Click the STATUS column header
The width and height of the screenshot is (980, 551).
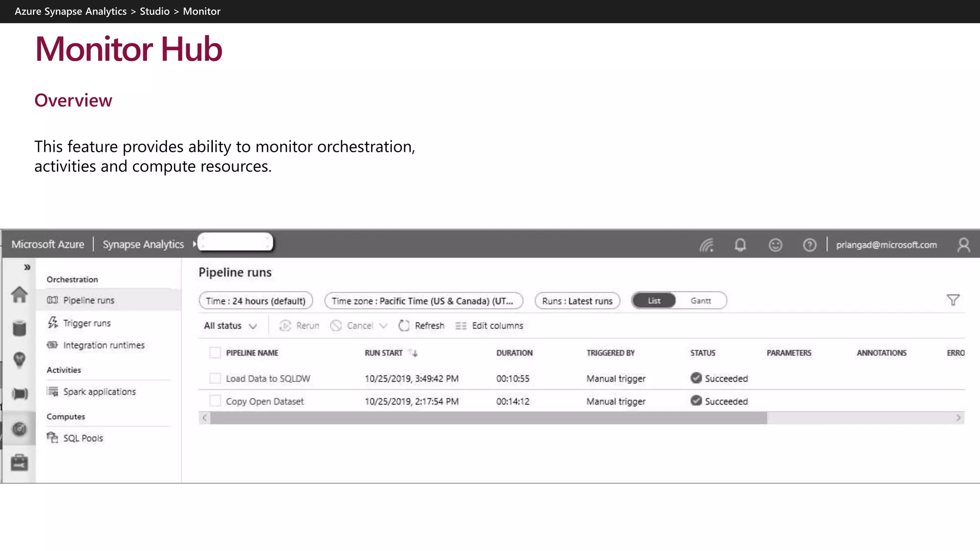coord(703,353)
